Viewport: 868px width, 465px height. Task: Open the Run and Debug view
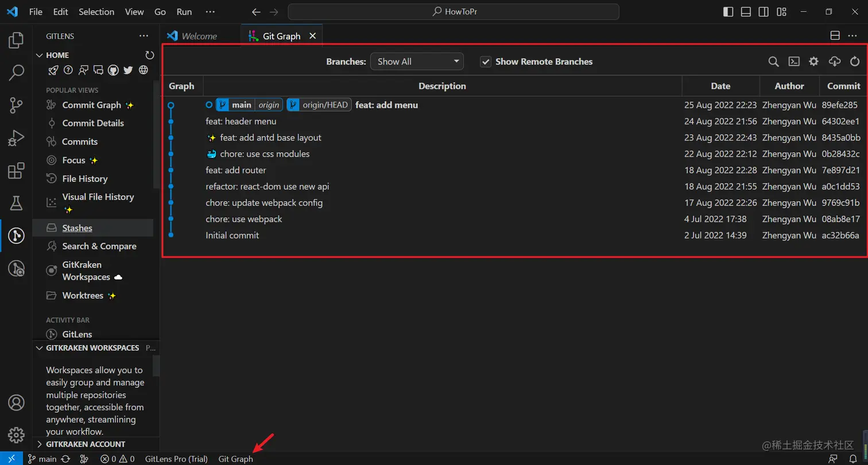[16, 138]
